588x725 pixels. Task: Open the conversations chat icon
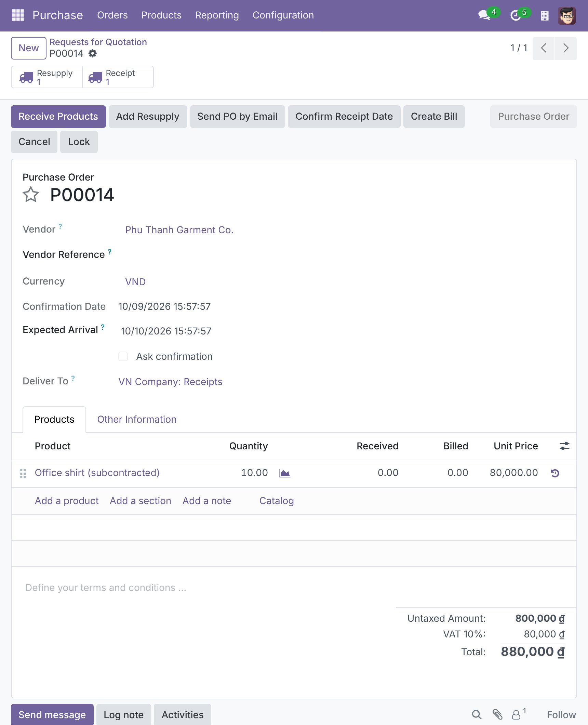pos(484,15)
